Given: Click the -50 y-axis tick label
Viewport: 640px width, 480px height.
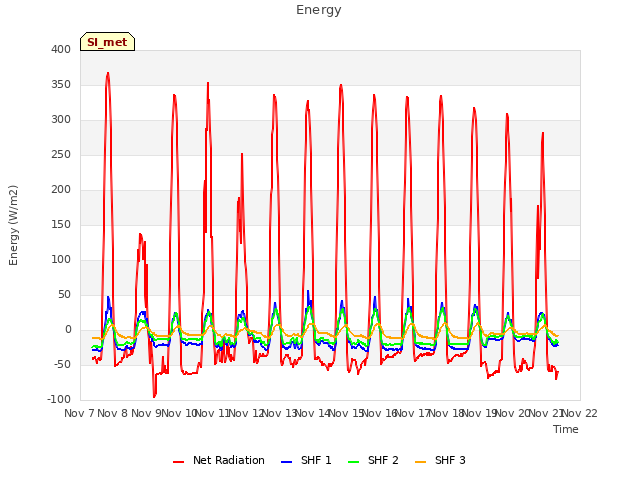Looking at the screenshot, I should click(x=62, y=364).
